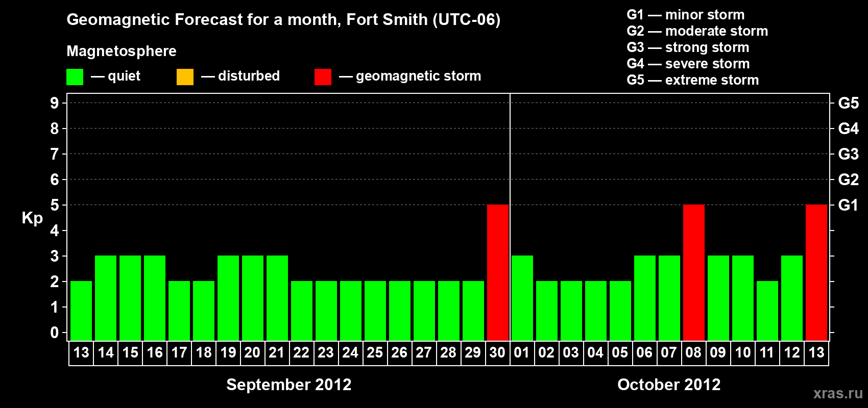The image size is (868, 408).
Task: Click the Kp value 9 on left axis
Action: click(x=55, y=103)
